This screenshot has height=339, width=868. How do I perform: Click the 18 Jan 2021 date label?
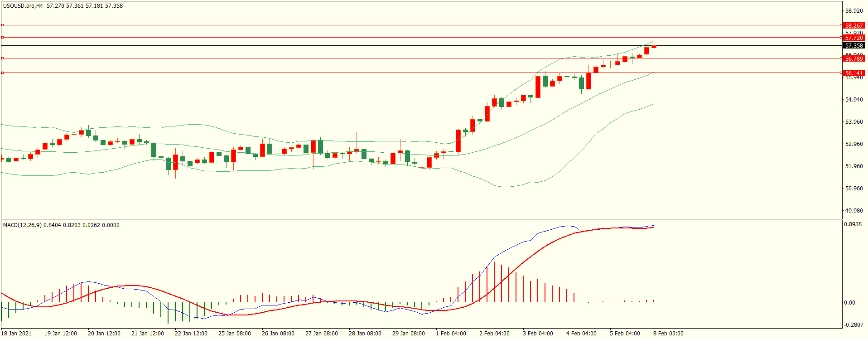point(16,334)
